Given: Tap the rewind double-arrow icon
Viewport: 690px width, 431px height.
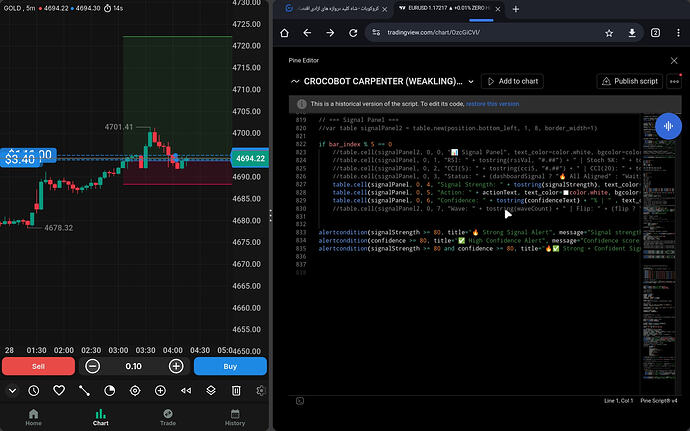Looking at the screenshot, I should 186,390.
